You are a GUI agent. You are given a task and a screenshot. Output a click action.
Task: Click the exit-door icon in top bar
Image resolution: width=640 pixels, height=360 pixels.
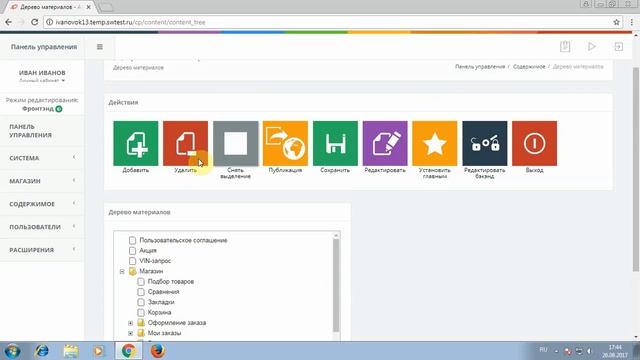coord(619,47)
